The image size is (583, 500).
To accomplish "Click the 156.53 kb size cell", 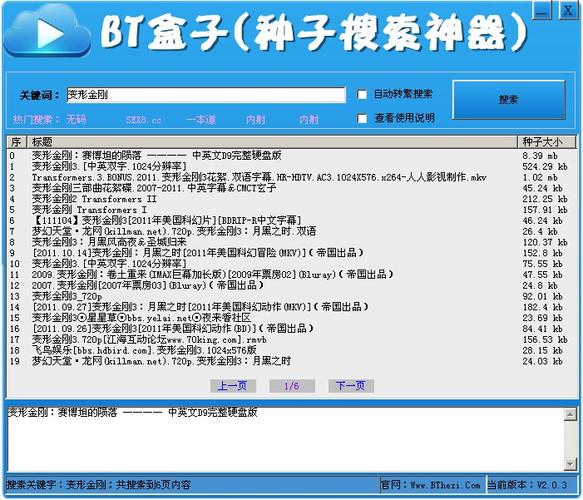I will coord(545,340).
